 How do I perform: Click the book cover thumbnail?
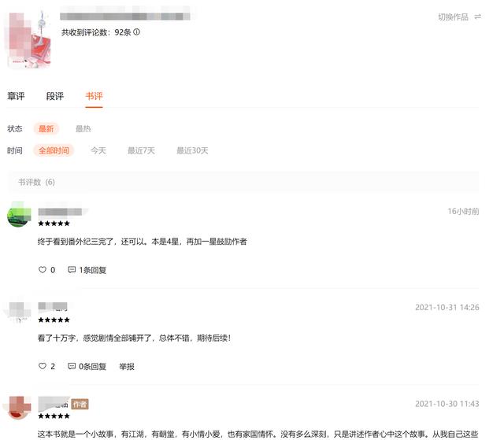point(30,40)
